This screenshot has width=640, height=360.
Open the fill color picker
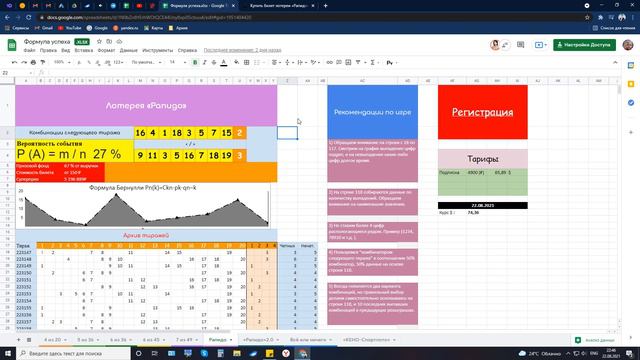point(237,62)
